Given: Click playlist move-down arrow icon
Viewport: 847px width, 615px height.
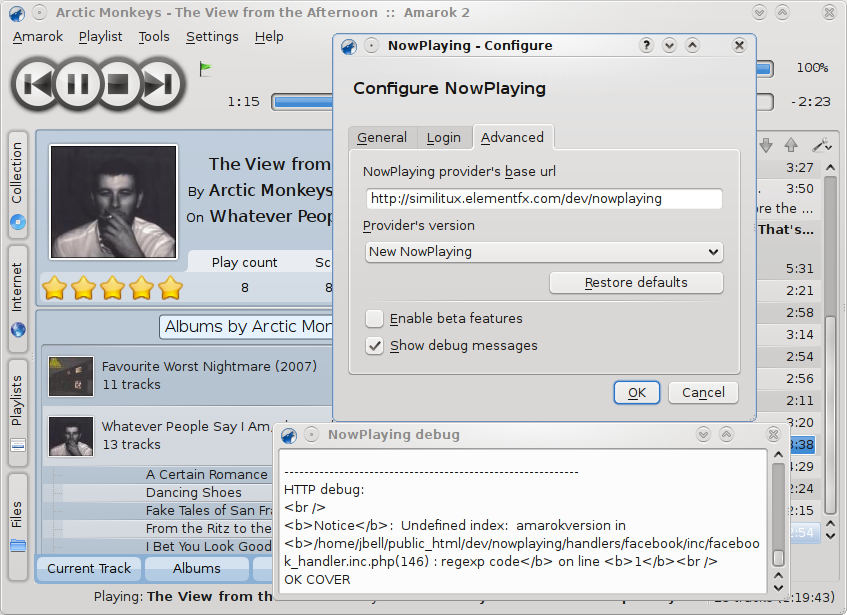Looking at the screenshot, I should (x=765, y=144).
